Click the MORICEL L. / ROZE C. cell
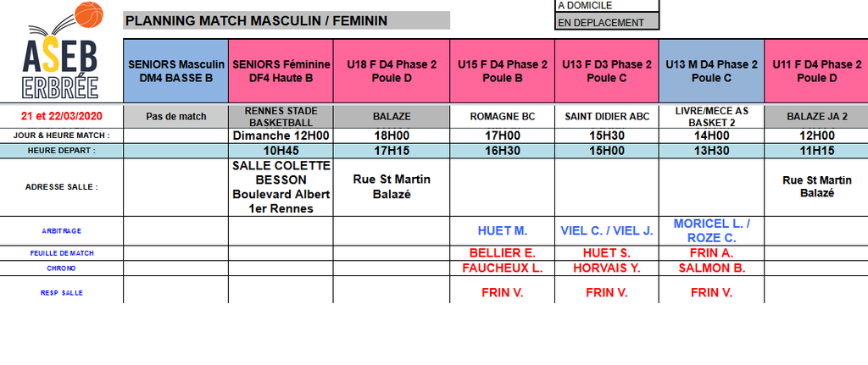 point(711,230)
